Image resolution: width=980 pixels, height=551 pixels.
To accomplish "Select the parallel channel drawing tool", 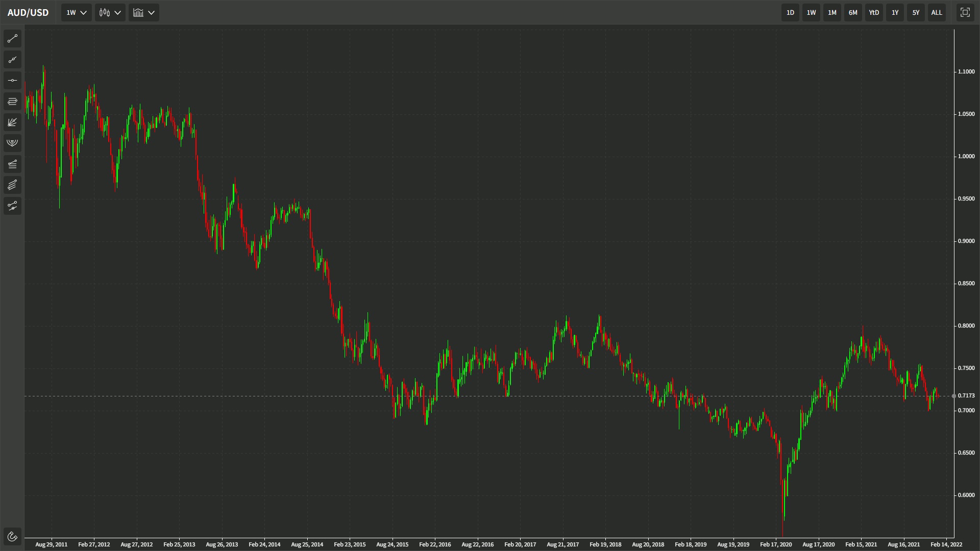I will (13, 185).
